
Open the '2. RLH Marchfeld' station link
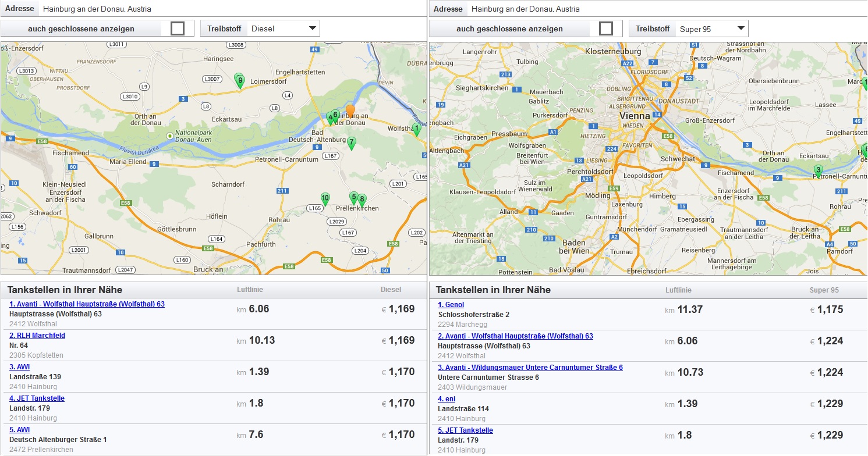(37, 336)
